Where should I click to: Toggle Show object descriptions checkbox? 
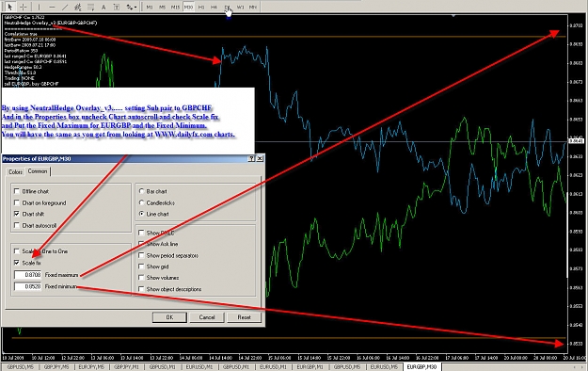tap(141, 289)
